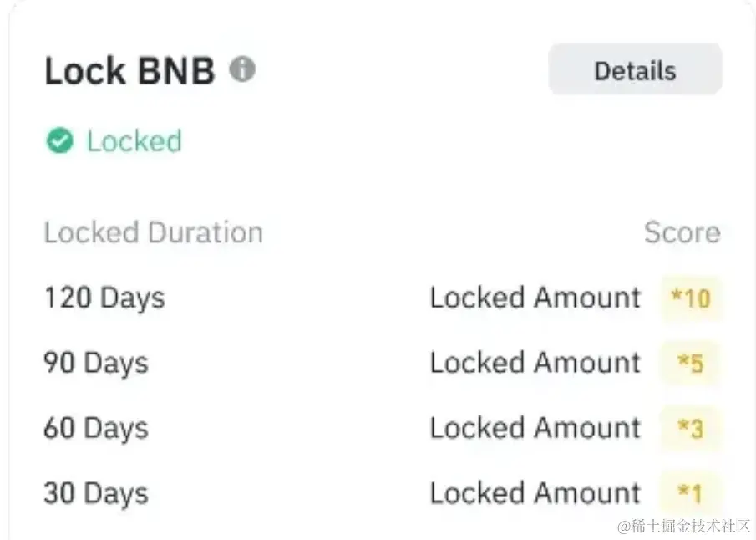Select the 90 Days locked duration

click(x=96, y=364)
